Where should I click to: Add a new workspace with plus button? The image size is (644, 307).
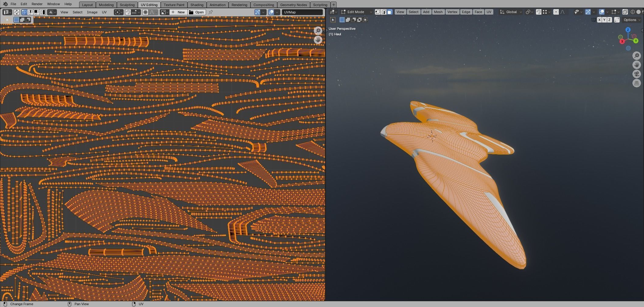coord(334,5)
